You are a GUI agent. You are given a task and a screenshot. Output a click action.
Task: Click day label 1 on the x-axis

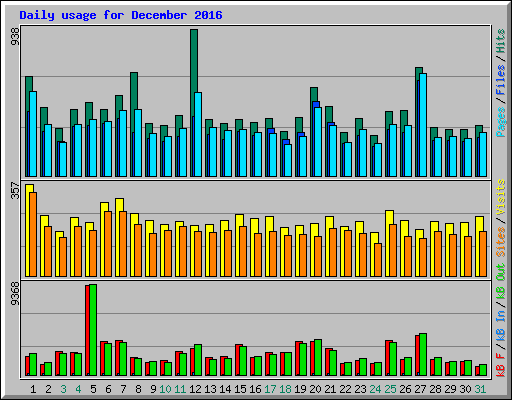click(x=33, y=389)
